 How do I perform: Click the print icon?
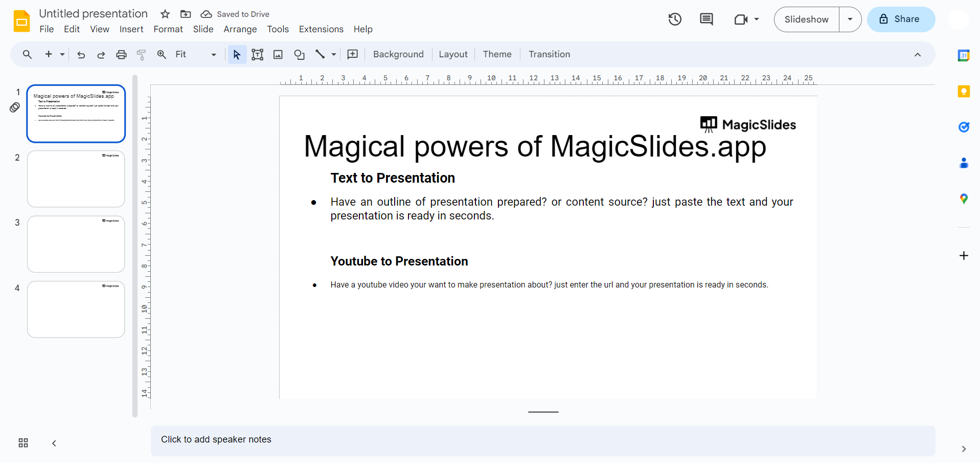coord(121,55)
